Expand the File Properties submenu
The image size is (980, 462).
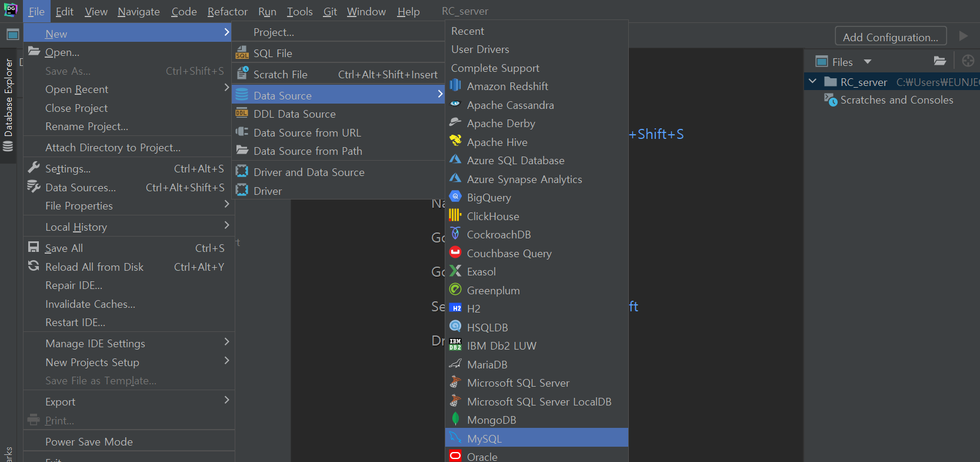coord(226,204)
